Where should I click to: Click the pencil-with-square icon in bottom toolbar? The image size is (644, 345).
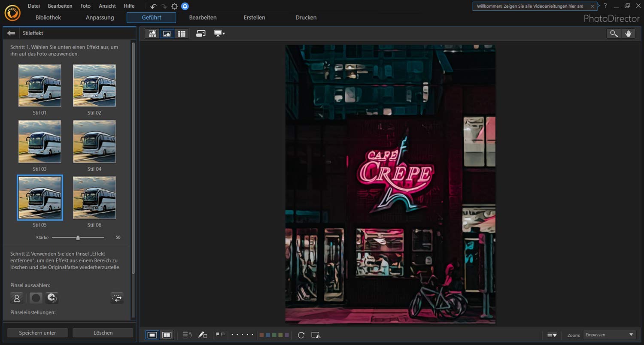click(x=203, y=335)
